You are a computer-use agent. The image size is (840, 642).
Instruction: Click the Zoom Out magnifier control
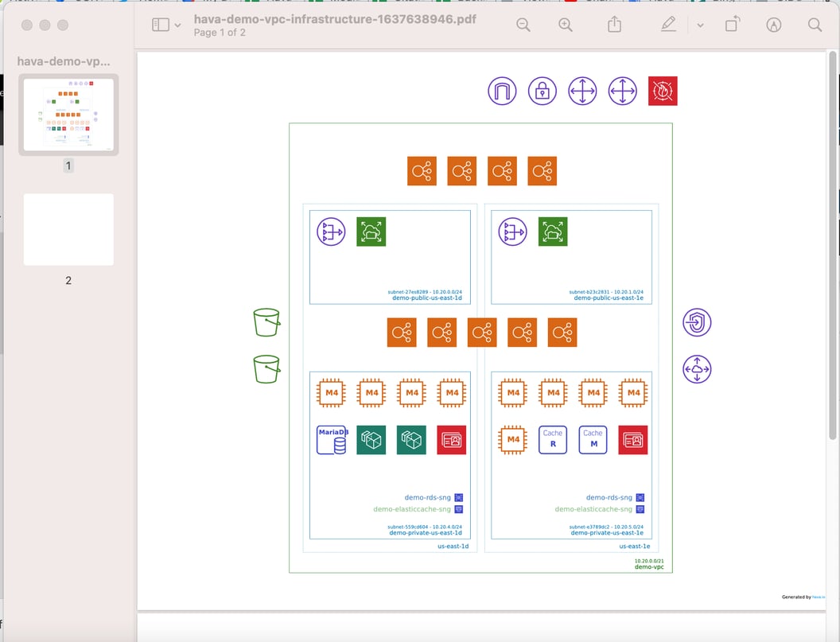[523, 25]
